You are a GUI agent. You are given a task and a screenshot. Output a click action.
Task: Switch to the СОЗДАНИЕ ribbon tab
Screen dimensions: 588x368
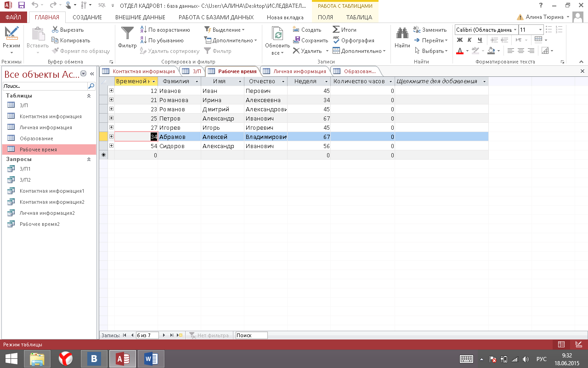click(x=87, y=17)
